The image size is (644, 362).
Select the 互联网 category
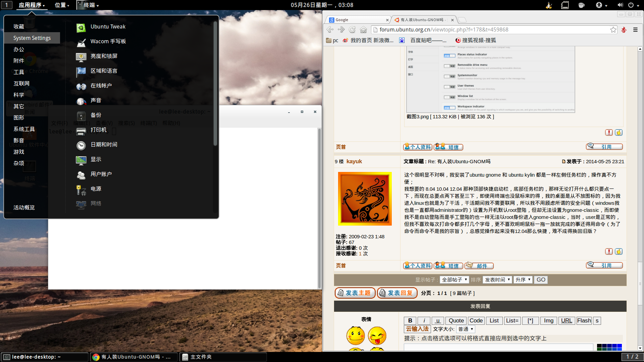point(21,83)
